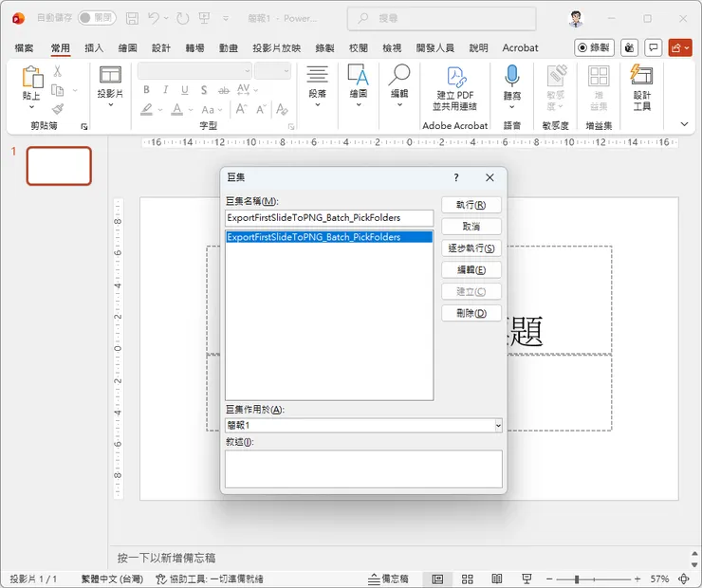The image size is (702, 588).
Task: Click Create PDF and share link
Action: coord(454,87)
